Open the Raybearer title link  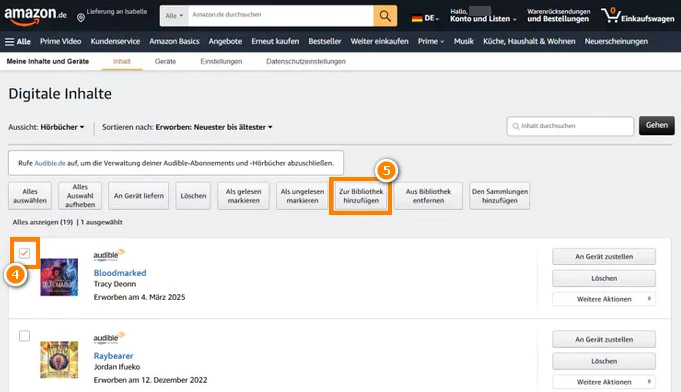click(x=113, y=356)
